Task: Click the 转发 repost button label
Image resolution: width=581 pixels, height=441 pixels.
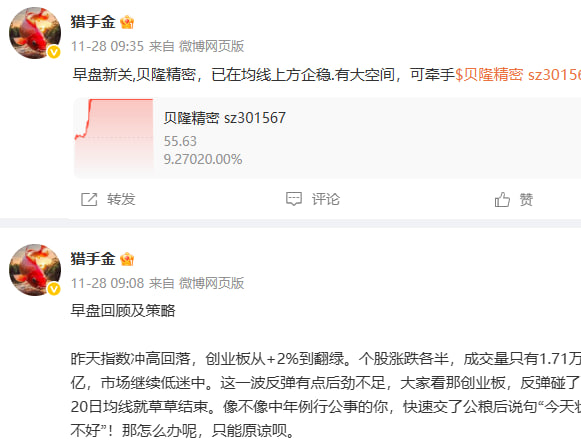Action: [121, 199]
